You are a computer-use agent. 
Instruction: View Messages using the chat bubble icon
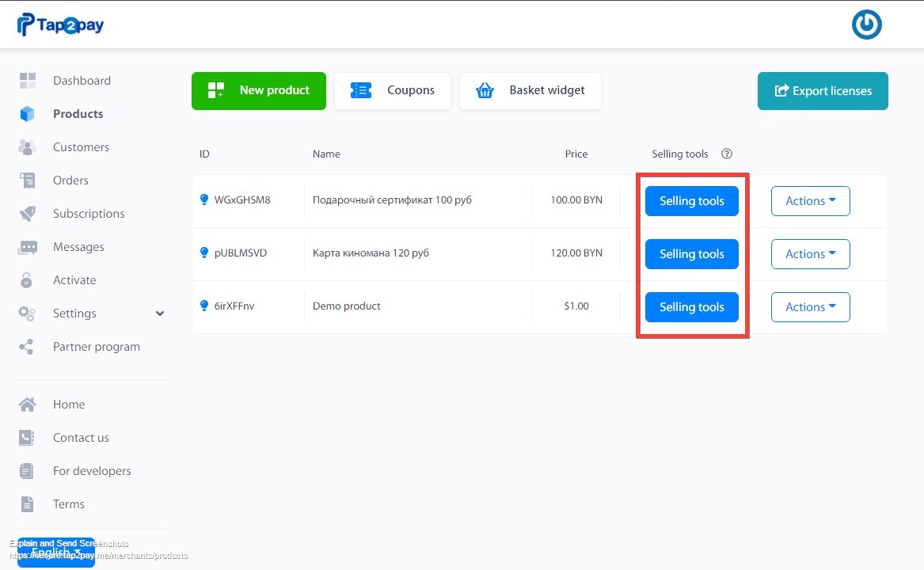click(28, 246)
